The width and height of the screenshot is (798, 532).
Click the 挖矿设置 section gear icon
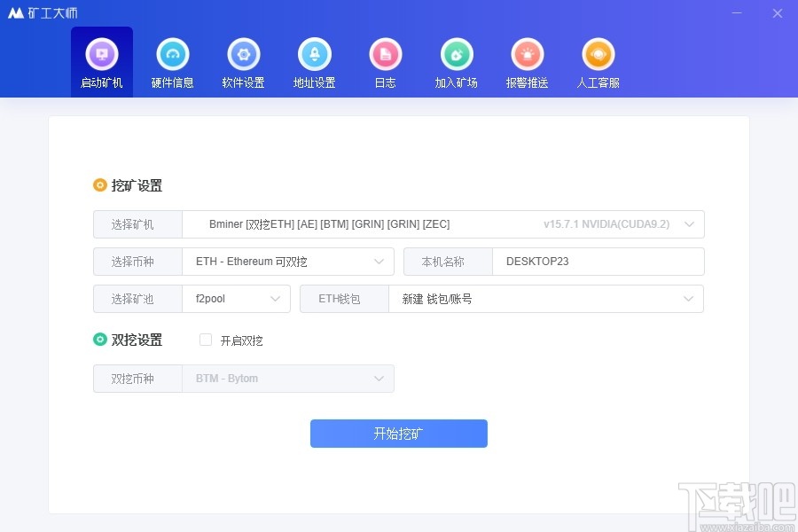coord(99,184)
